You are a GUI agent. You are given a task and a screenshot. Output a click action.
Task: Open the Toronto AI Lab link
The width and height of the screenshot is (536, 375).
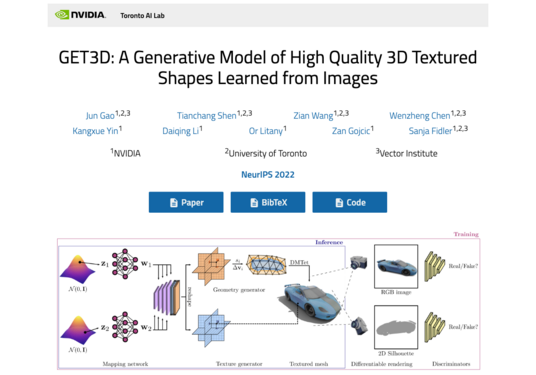[142, 16]
